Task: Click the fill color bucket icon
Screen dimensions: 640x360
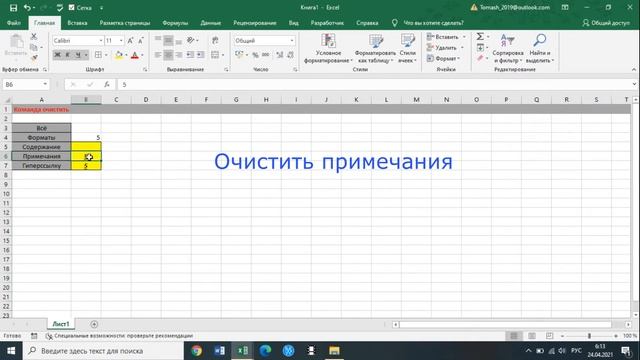Action: click(x=119, y=55)
